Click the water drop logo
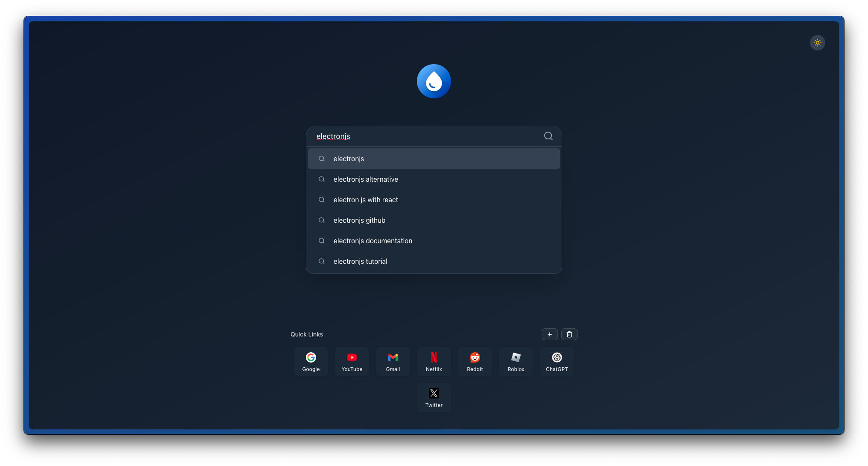 pyautogui.click(x=434, y=81)
